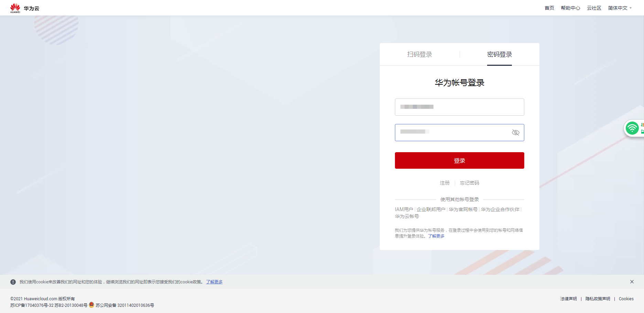The image size is (644, 313).
Task: Open 法律声明 in footer
Action: tap(569, 299)
